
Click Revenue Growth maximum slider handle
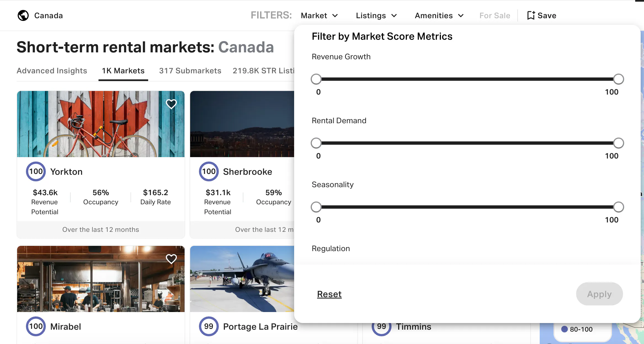(618, 79)
